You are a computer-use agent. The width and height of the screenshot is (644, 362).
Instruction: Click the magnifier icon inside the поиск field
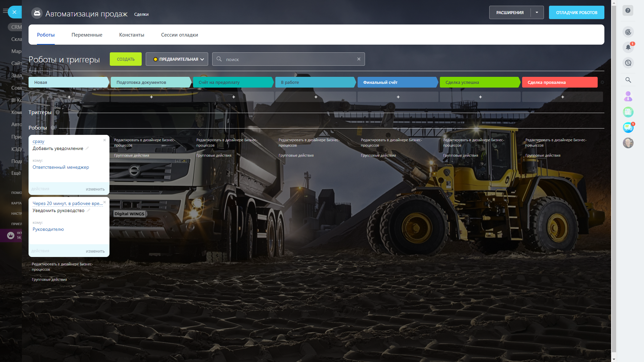(x=219, y=59)
